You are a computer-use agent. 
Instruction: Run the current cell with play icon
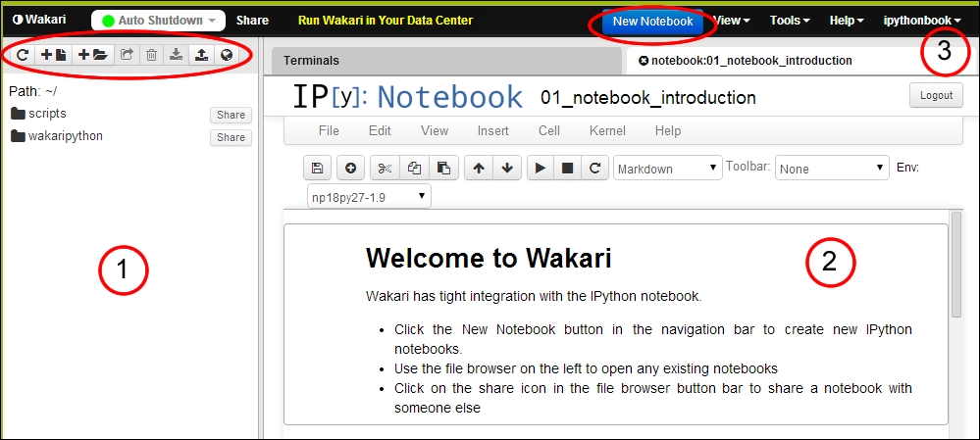pyautogui.click(x=541, y=168)
